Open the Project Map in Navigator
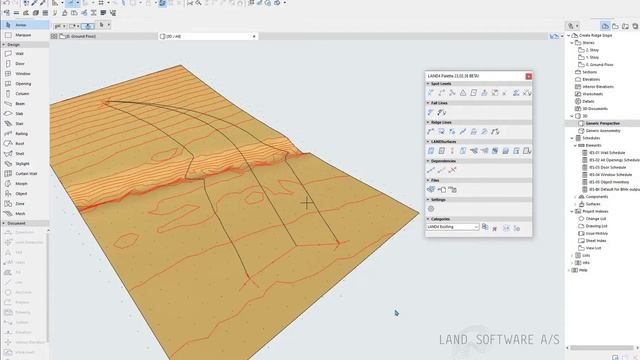640x360 pixels. pyautogui.click(x=605, y=26)
